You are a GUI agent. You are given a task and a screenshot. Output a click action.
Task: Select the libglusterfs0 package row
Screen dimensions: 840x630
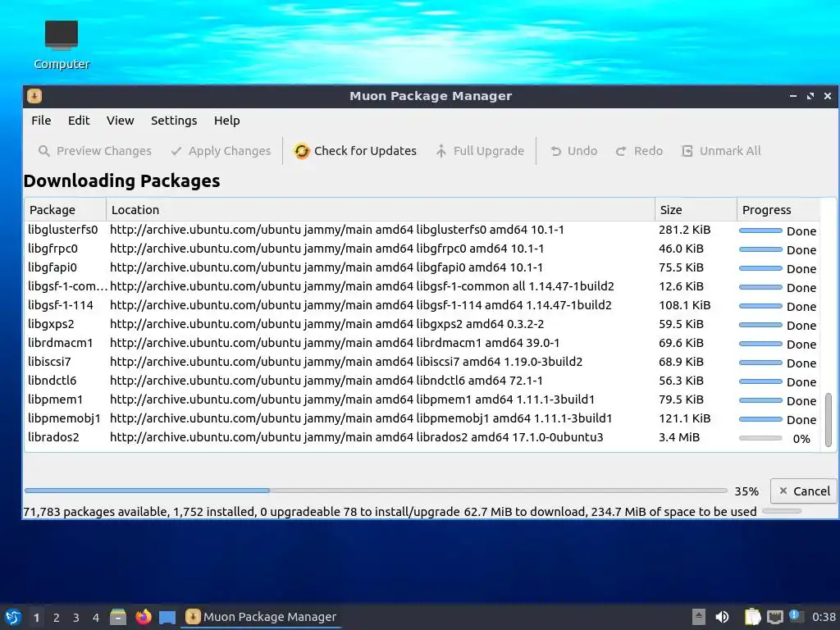coord(422,230)
